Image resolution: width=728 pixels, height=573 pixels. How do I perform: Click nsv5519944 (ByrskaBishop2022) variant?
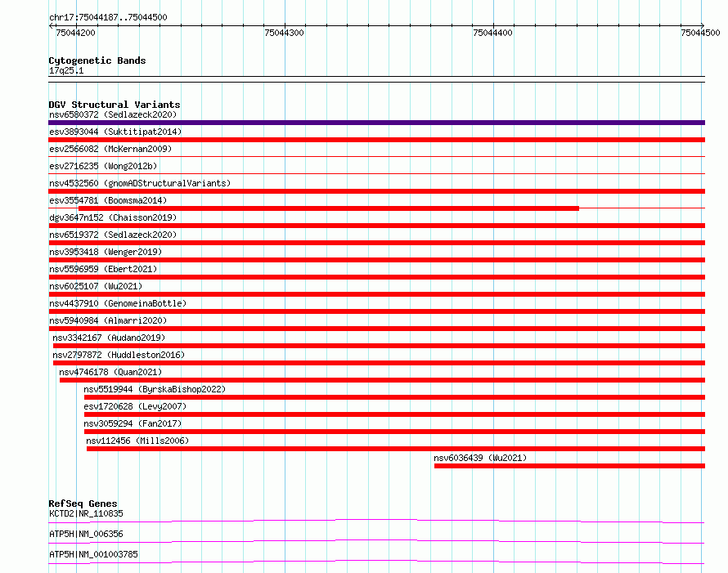point(155,389)
